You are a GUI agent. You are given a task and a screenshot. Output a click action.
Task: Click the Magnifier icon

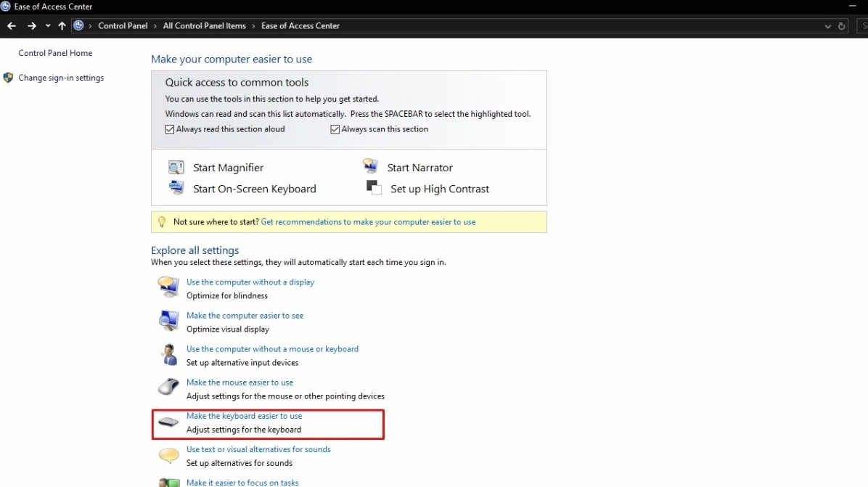176,168
